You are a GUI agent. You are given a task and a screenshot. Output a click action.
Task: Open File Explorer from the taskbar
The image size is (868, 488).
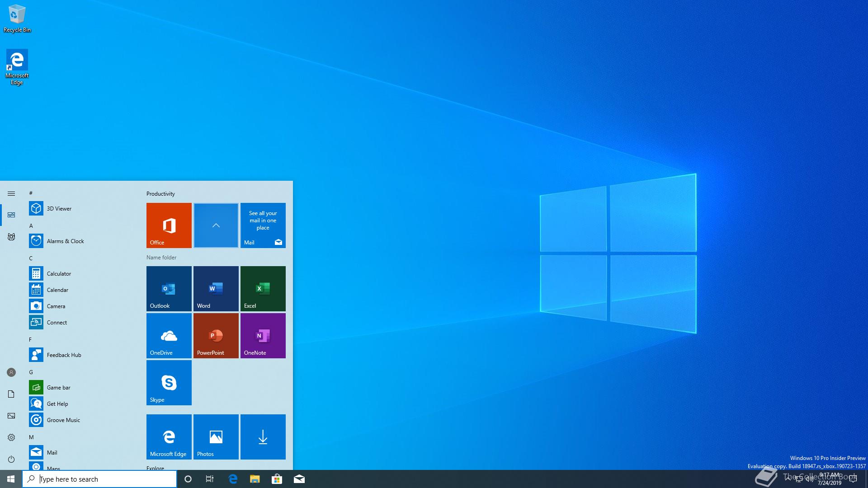[x=255, y=479]
